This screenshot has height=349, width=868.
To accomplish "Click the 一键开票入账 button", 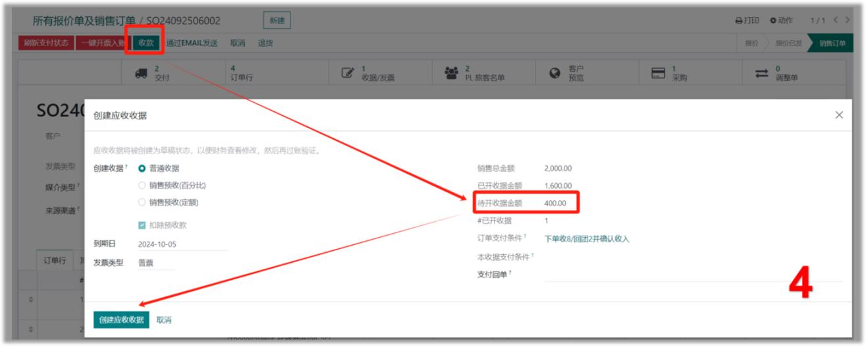I will coord(103,43).
